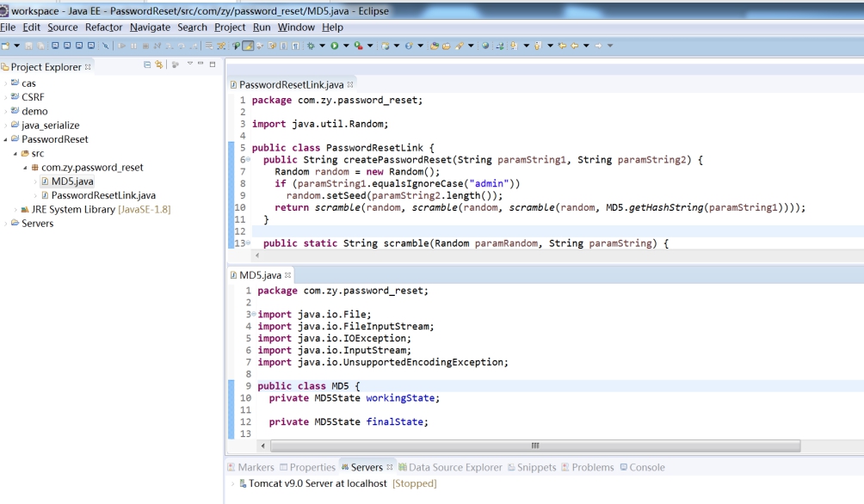Open the Search toolbar dropdown arrow

(x=471, y=46)
